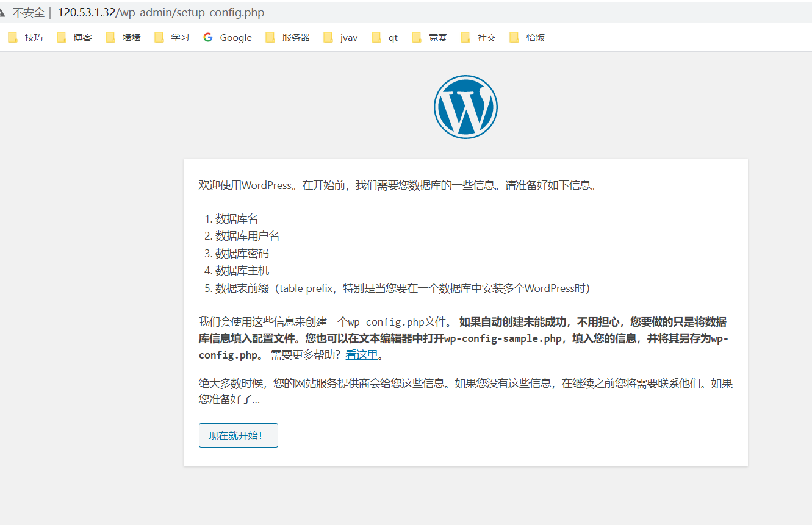Screen dimensions: 812x525
Task: Open the Google bookmark
Action: (x=228, y=37)
